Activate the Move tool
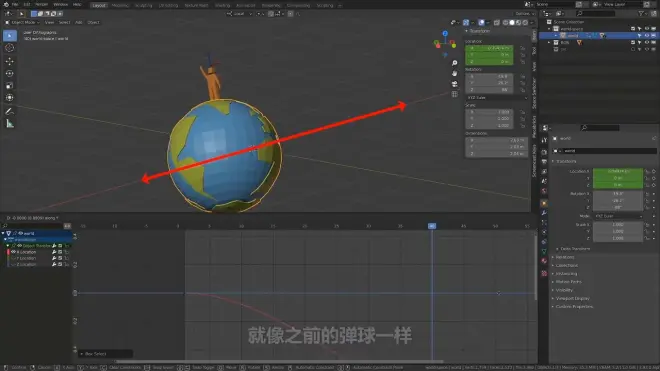Viewport: 660px width, 371px height. point(10,61)
